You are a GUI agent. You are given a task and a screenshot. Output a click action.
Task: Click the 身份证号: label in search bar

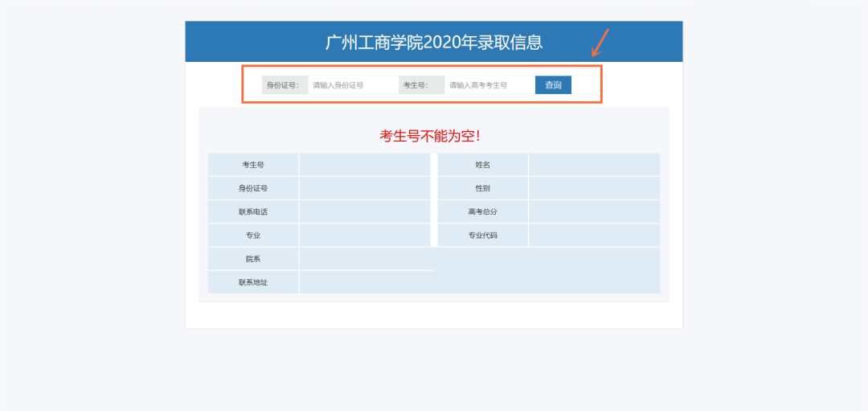click(285, 85)
